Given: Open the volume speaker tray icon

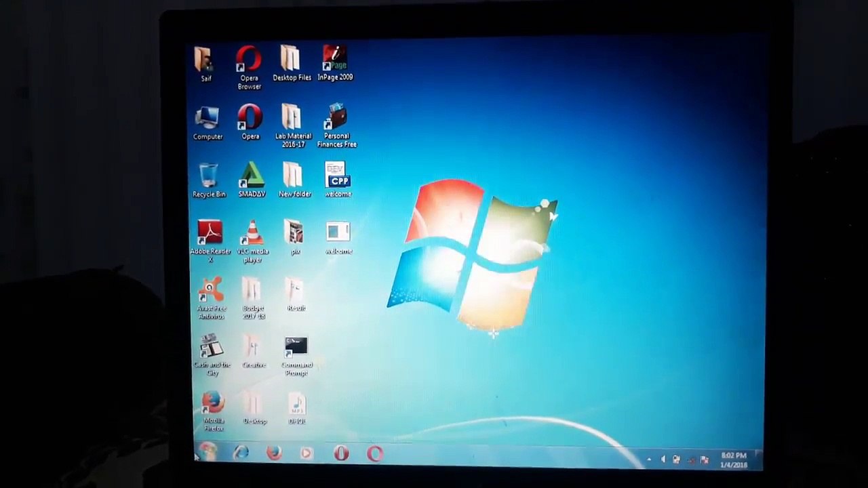Looking at the screenshot, I should (663, 460).
